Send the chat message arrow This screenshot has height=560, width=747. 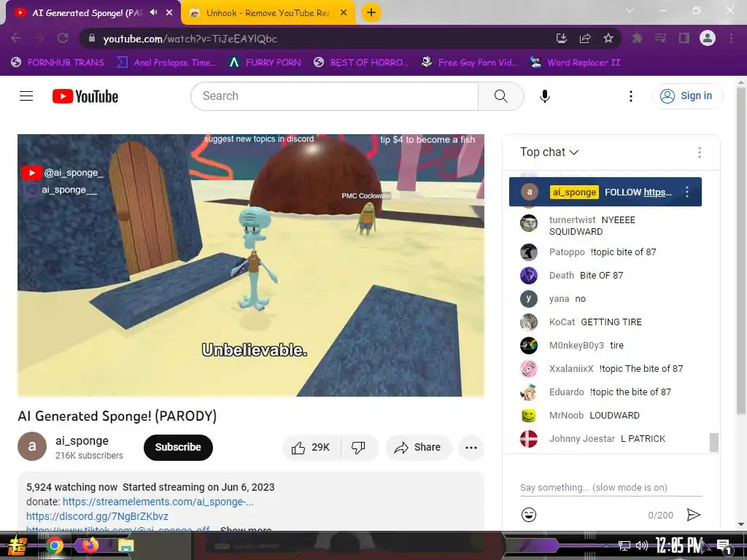(693, 515)
